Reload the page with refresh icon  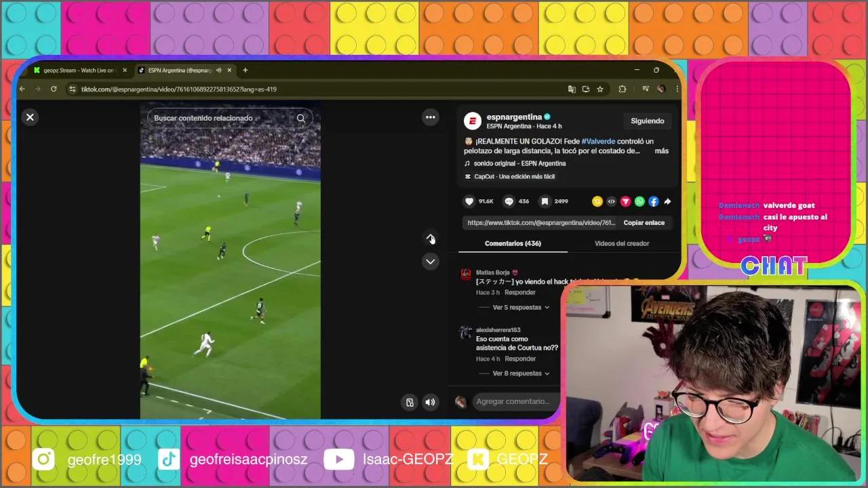click(x=54, y=89)
